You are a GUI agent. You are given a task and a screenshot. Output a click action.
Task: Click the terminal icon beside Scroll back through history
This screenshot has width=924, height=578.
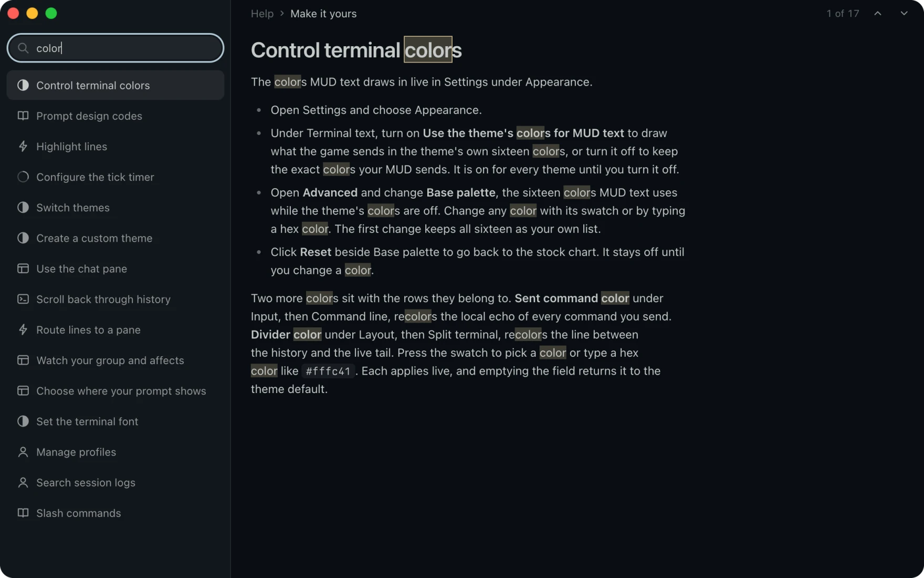(23, 299)
